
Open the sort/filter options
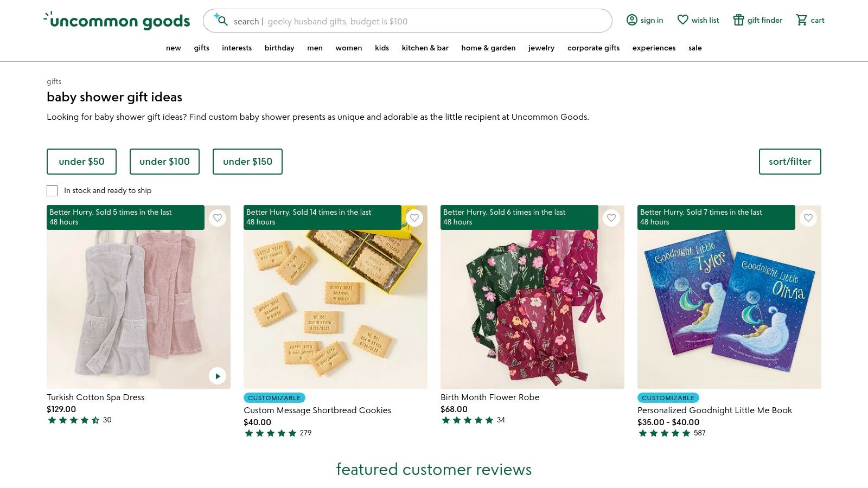(x=789, y=162)
